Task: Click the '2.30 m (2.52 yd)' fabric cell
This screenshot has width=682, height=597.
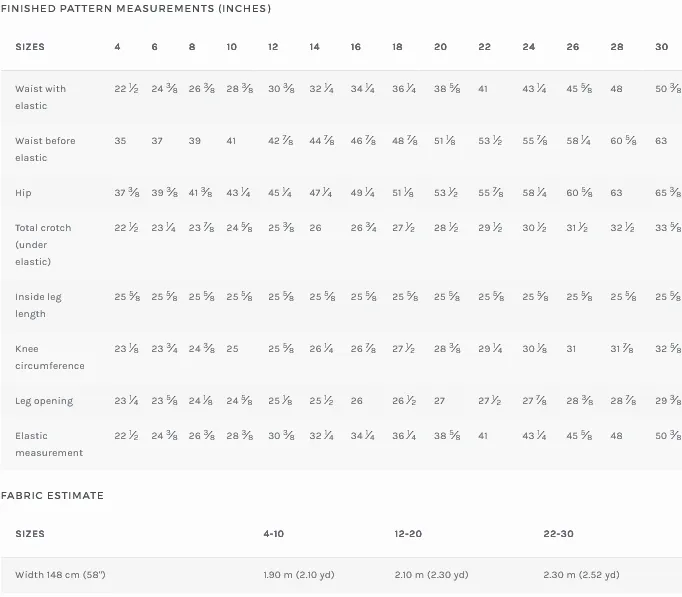Action: point(581,575)
